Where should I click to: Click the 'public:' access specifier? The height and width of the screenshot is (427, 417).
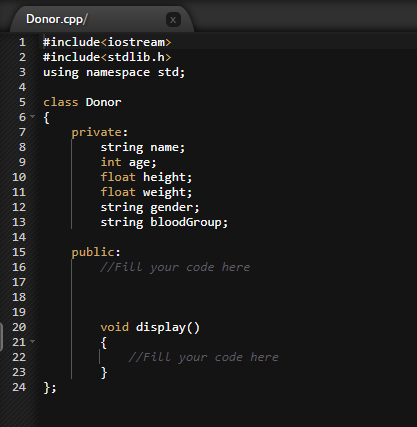click(96, 252)
